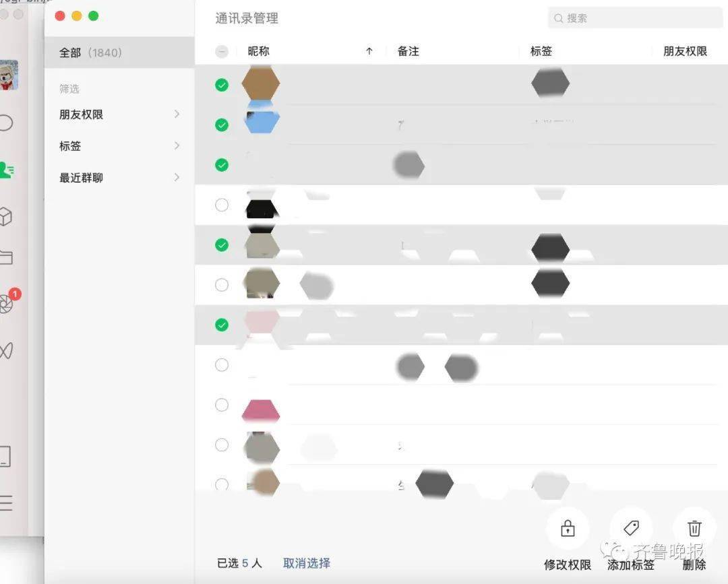Click the 取消选择 cancel selection link

pos(306,563)
